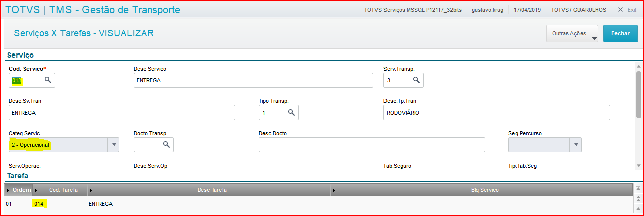Sort by the Ordem column header
The width and height of the screenshot is (644, 216).
[x=21, y=190]
